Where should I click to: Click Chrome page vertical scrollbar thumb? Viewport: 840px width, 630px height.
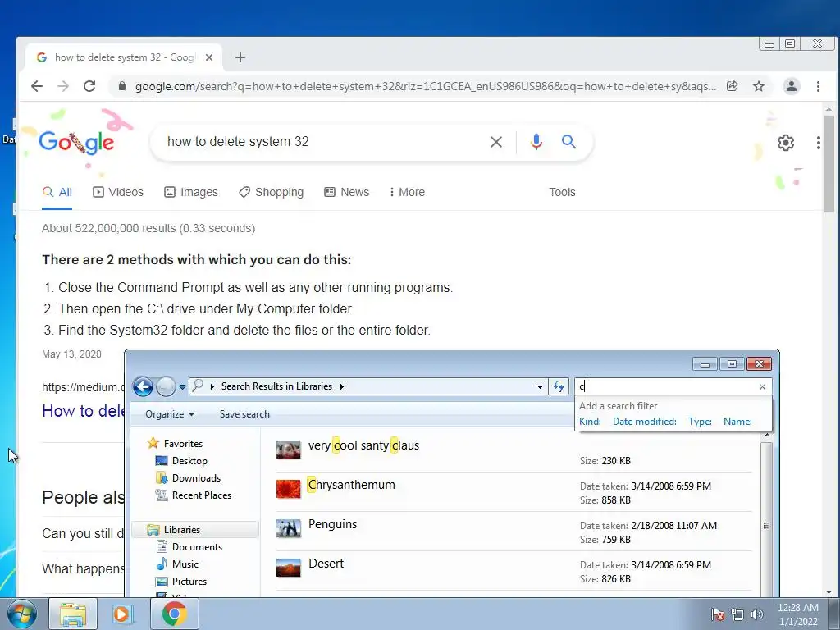[829, 163]
